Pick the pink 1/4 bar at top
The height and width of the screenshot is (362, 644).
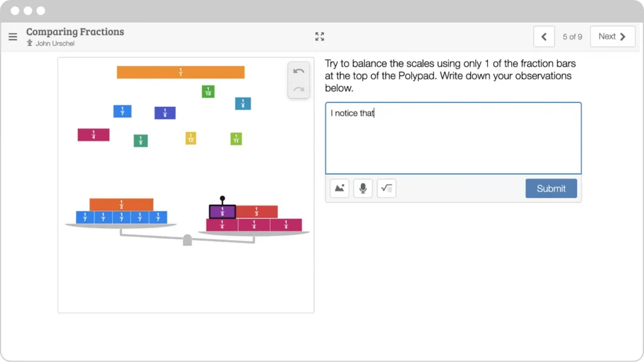click(x=94, y=134)
